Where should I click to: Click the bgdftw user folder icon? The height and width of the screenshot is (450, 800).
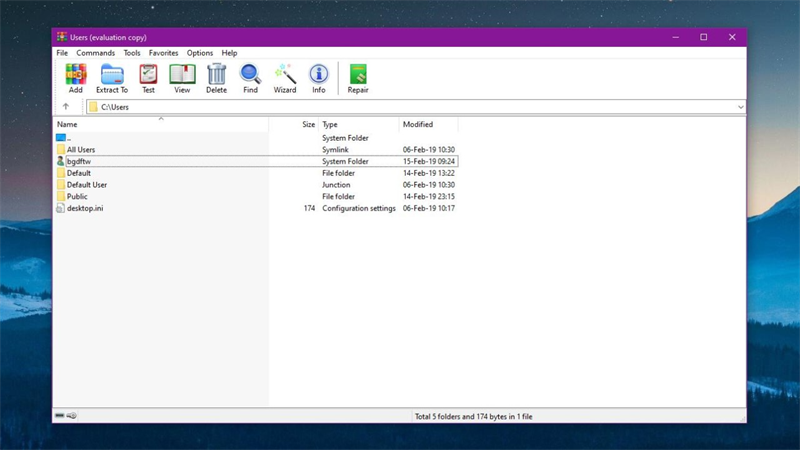point(61,161)
